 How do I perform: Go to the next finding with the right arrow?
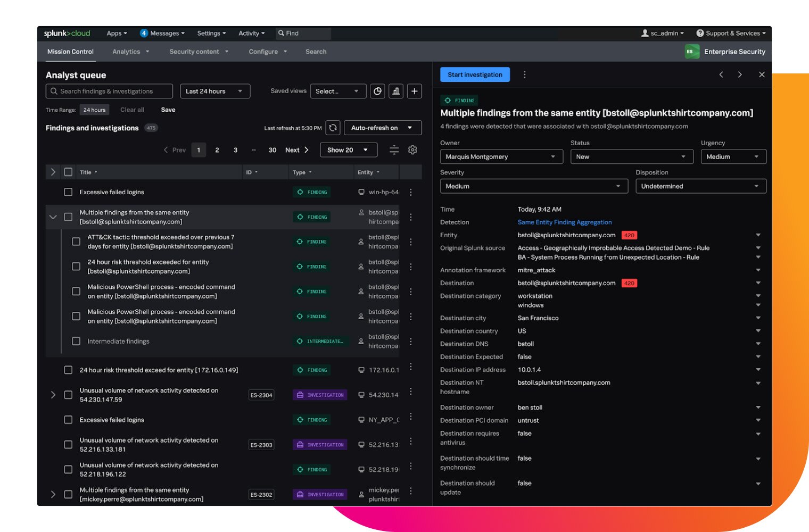[740, 74]
